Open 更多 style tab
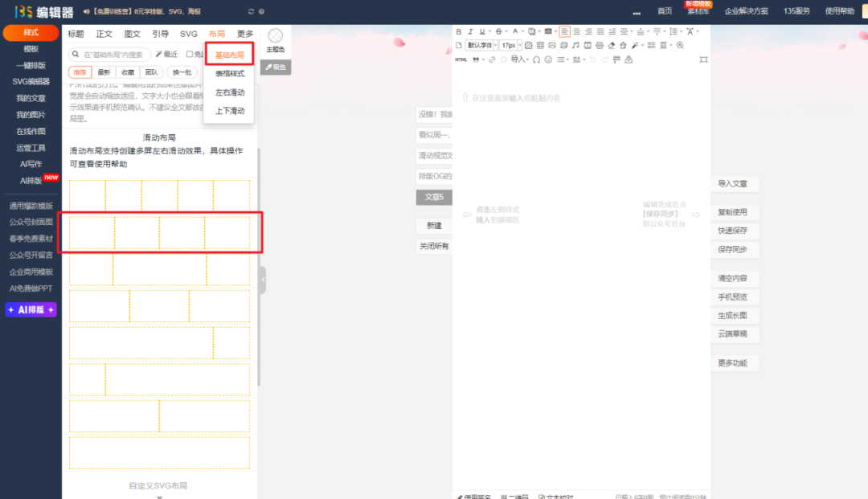 (x=244, y=34)
